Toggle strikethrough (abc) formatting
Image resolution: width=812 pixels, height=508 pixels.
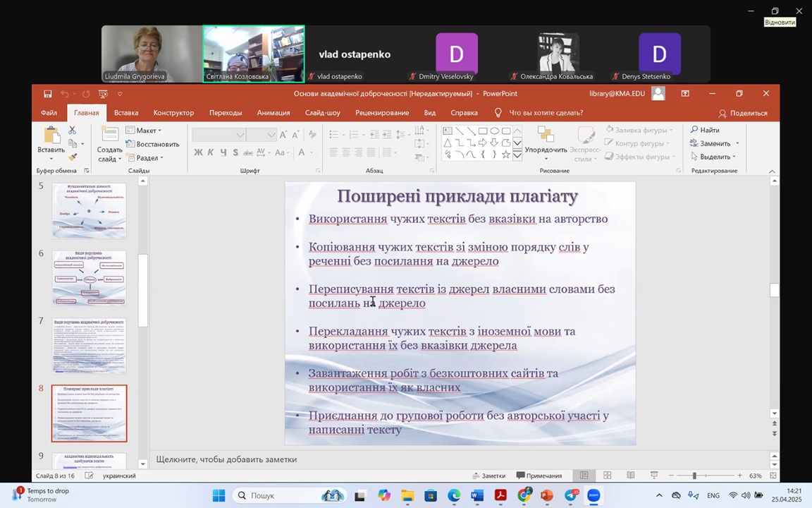[248, 152]
